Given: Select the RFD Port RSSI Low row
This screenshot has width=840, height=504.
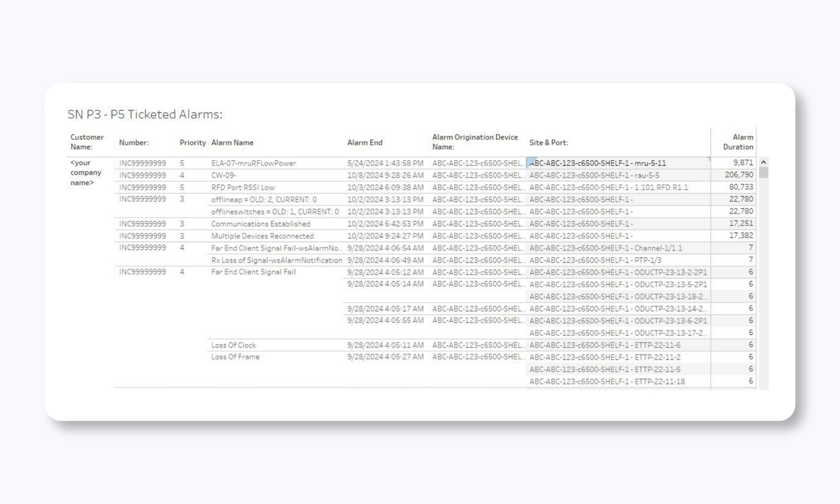Looking at the screenshot, I should click(x=243, y=187).
